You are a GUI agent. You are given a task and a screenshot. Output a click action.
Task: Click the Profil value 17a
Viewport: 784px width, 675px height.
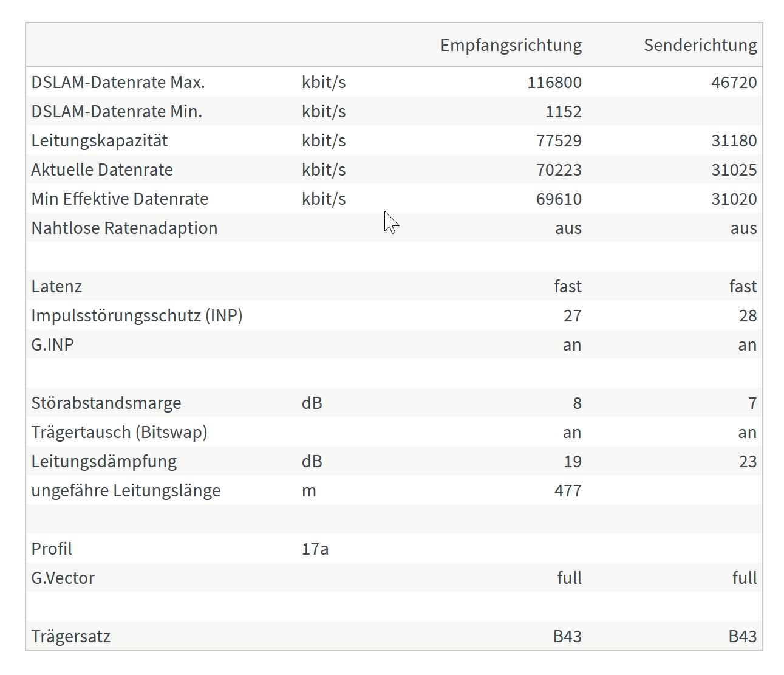click(315, 549)
